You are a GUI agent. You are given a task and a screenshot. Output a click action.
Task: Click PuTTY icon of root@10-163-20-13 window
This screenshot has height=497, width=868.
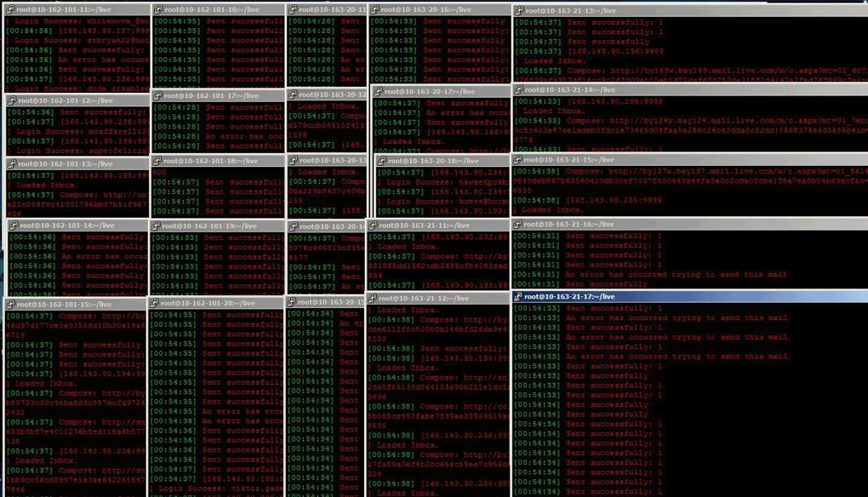click(x=294, y=160)
